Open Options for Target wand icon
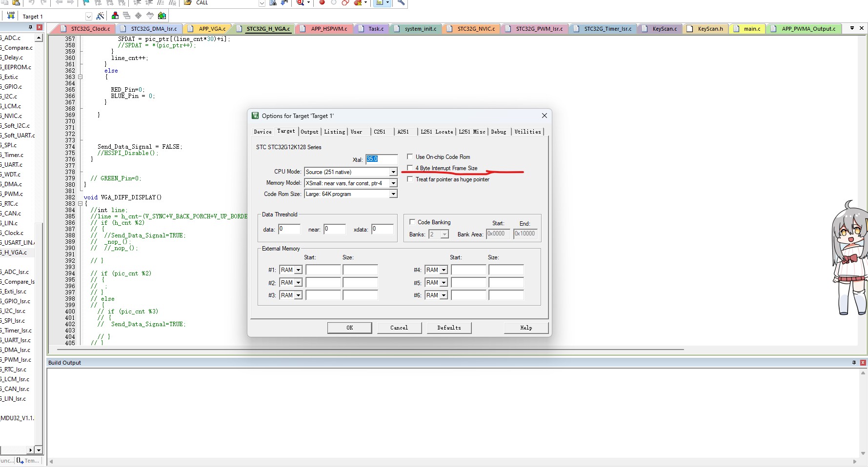Image resolution: width=868 pixels, height=467 pixels. [x=101, y=16]
